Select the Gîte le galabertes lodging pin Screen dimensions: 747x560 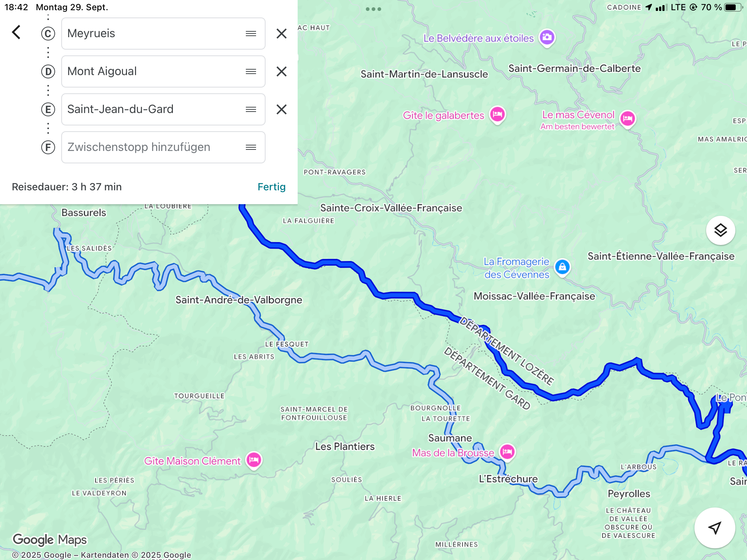(x=498, y=115)
